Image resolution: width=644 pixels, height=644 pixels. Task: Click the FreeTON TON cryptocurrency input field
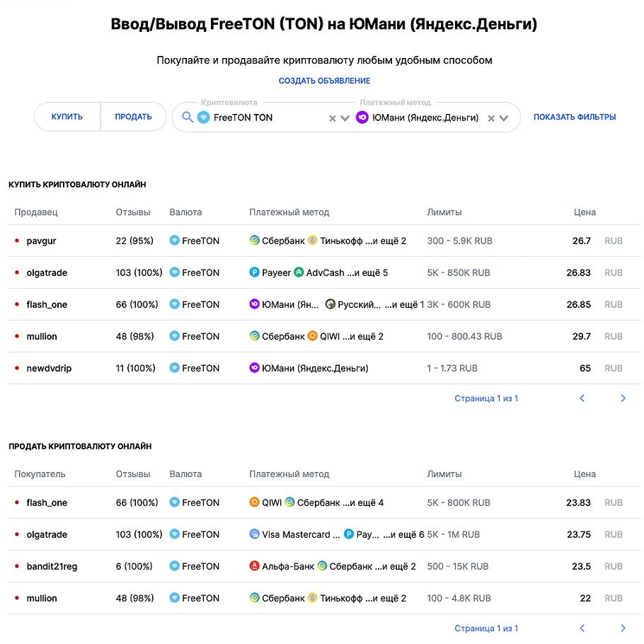(263, 117)
